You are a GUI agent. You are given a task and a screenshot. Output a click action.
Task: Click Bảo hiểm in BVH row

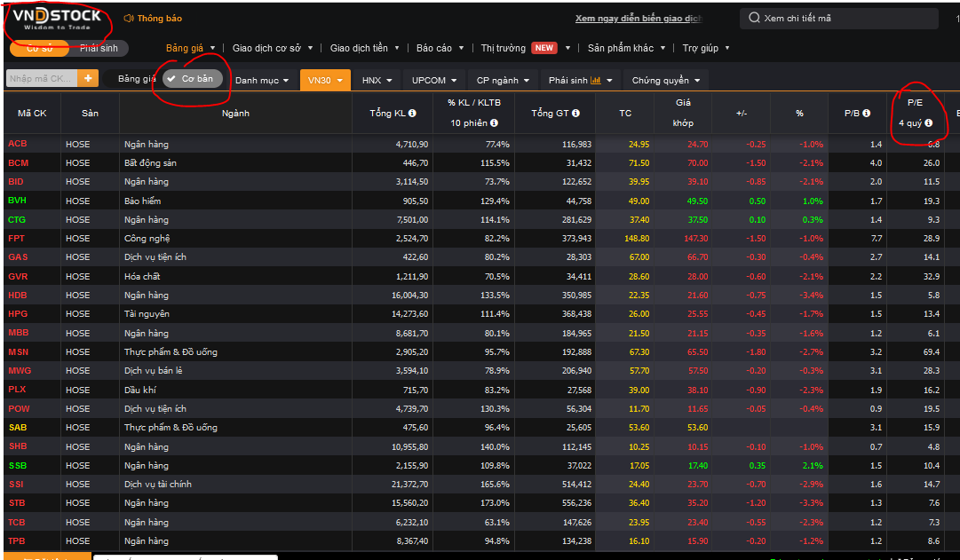point(143,201)
